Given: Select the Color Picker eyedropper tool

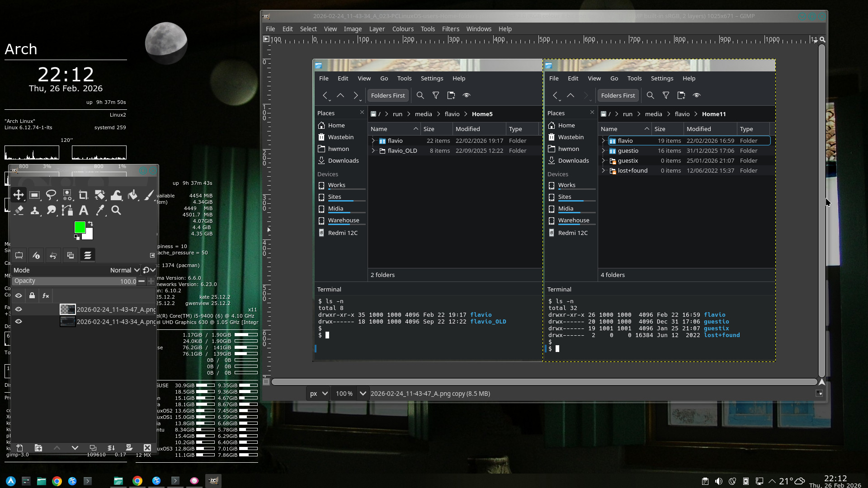Looking at the screenshot, I should click(100, 210).
